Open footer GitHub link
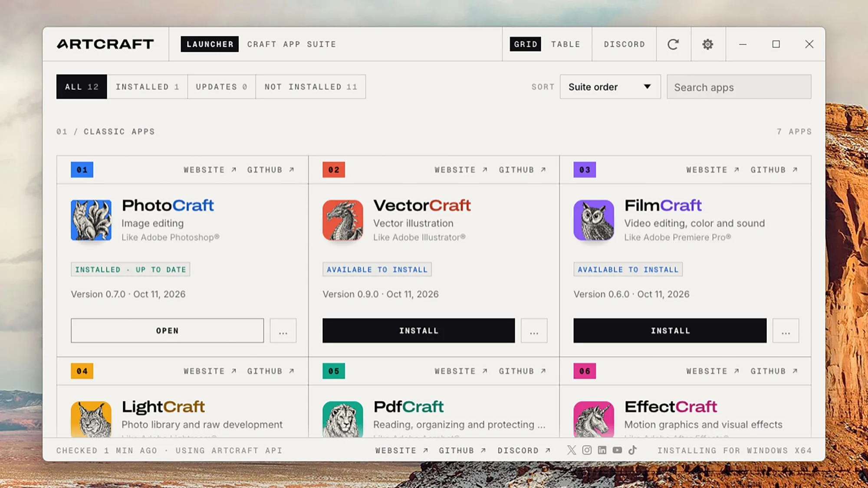This screenshot has height=488, width=868. click(x=462, y=451)
